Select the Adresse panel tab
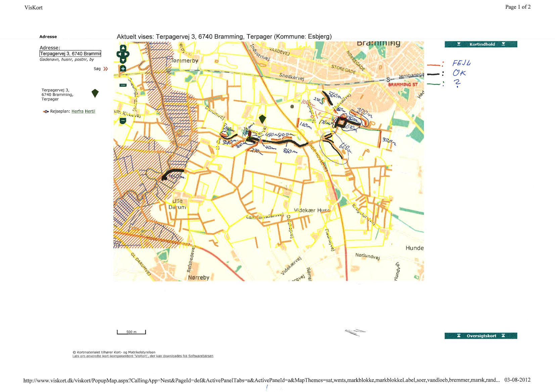The image size is (555, 392). 48,37
